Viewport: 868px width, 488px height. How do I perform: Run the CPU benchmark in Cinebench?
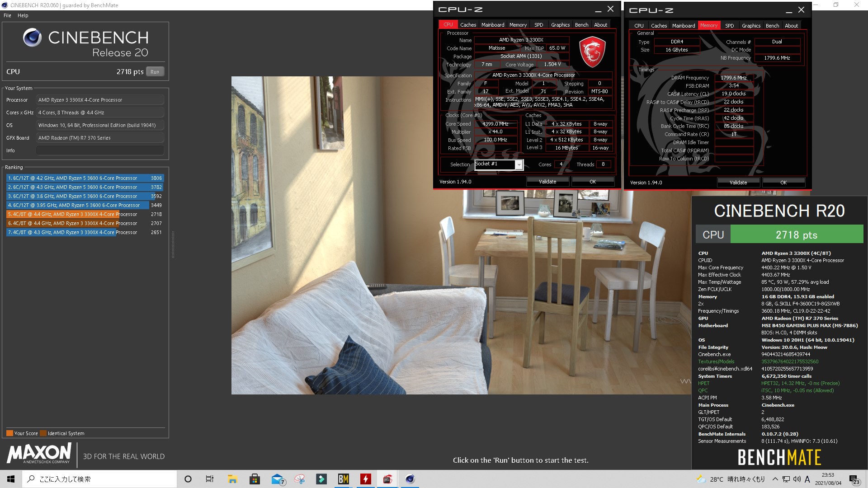(x=155, y=72)
